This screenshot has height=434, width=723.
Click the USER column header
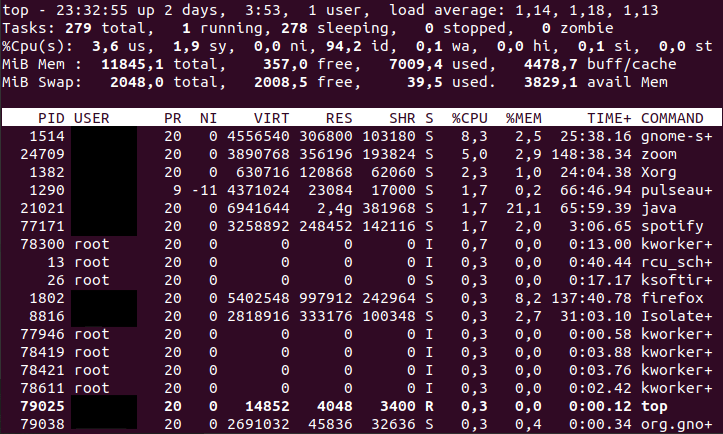click(92, 119)
